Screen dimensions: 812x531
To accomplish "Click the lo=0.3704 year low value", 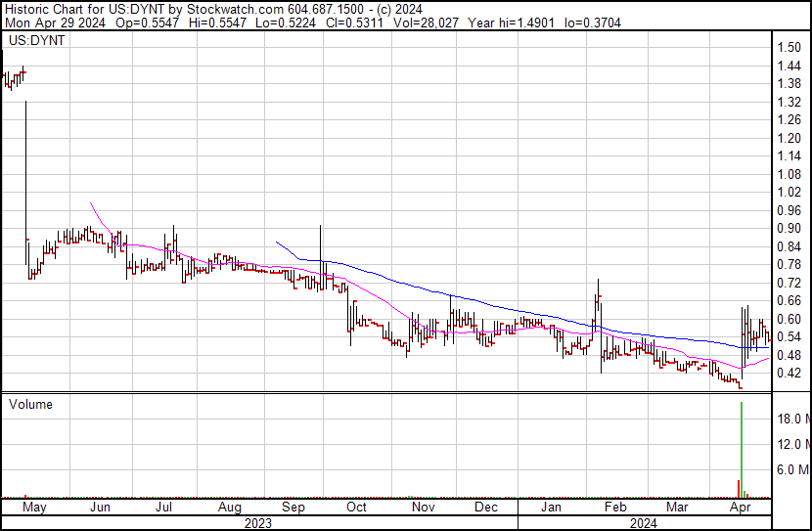I will (x=593, y=22).
